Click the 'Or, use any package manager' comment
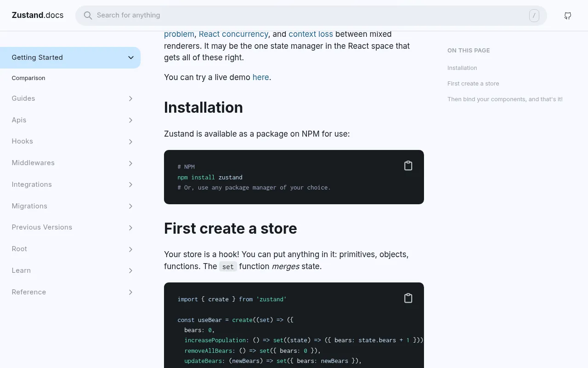 (254, 188)
